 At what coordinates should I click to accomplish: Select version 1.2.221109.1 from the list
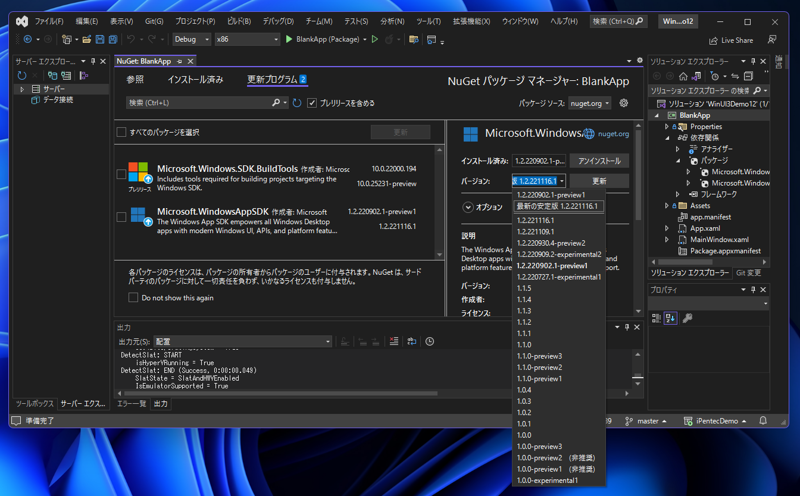pyautogui.click(x=536, y=232)
